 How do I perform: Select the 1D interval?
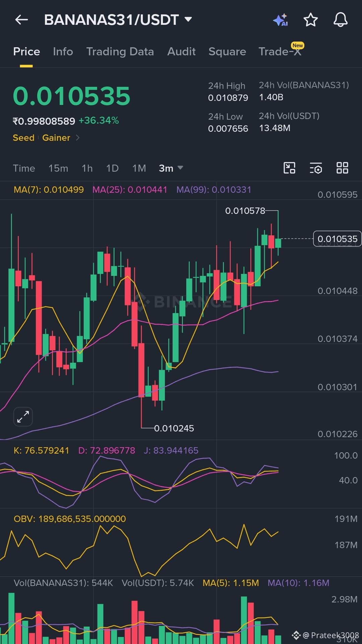point(112,168)
